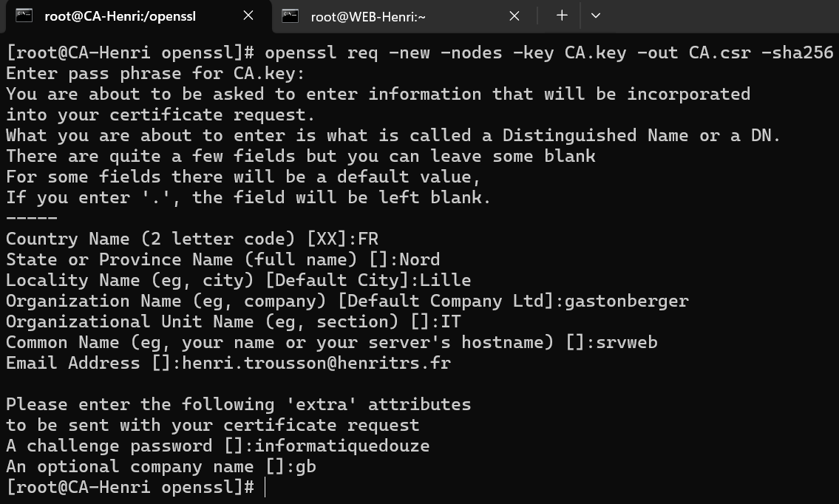Click the terminal icon on the CA-Henri tab
The width and height of the screenshot is (839, 504).
pyautogui.click(x=24, y=16)
